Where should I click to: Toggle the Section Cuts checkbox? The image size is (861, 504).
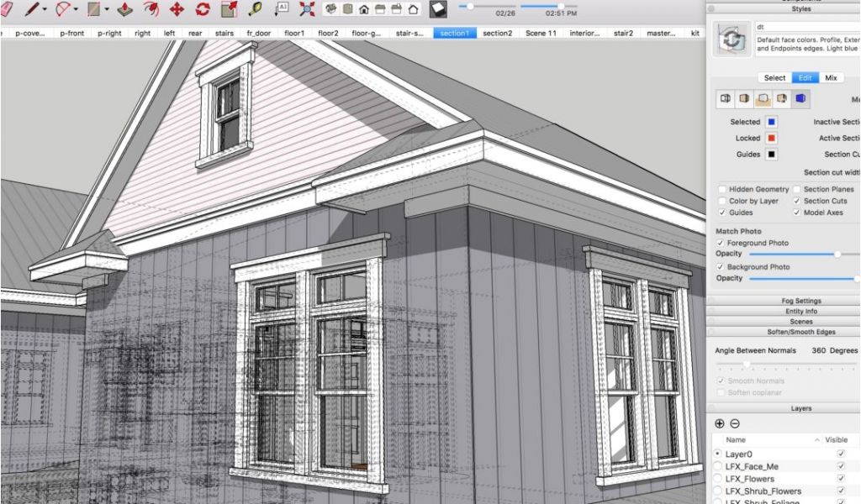(796, 202)
